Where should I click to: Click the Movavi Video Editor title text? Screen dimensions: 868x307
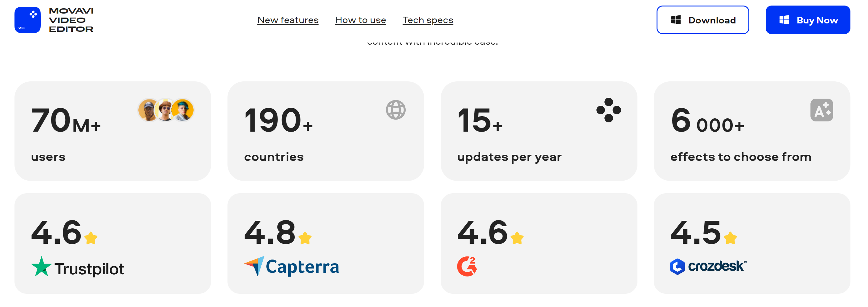[x=71, y=20]
